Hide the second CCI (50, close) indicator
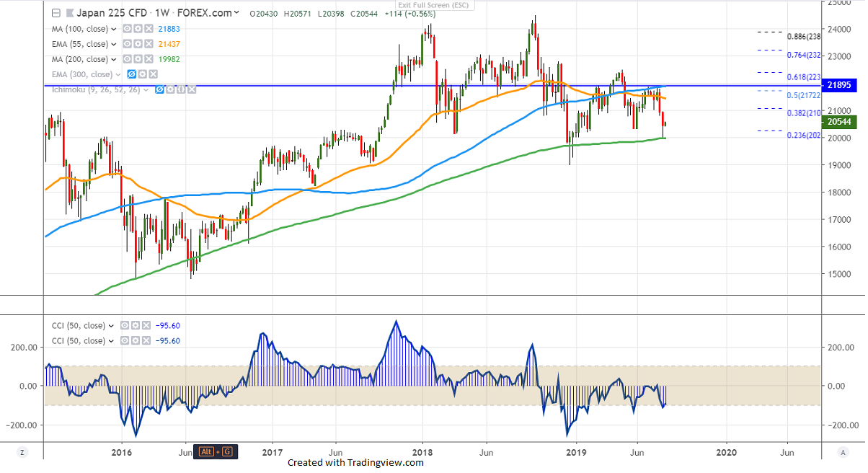Image resolution: width=868 pixels, height=473 pixels. coord(124,341)
